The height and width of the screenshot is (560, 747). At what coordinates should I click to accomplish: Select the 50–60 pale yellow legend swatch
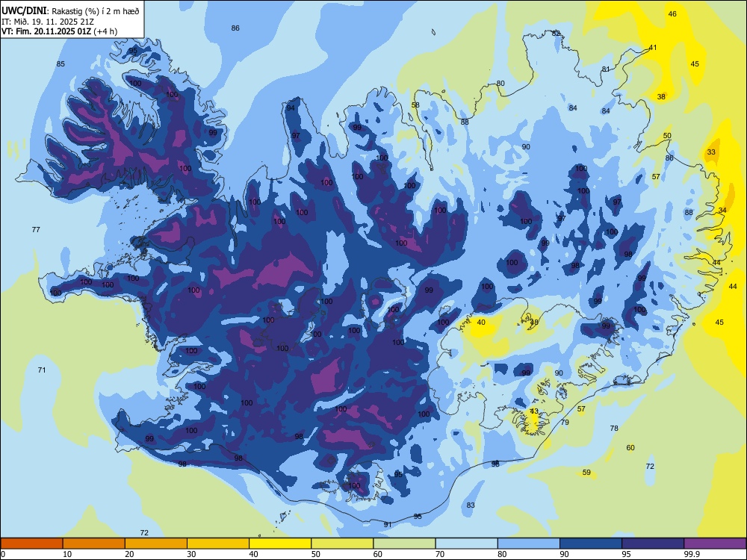342,544
